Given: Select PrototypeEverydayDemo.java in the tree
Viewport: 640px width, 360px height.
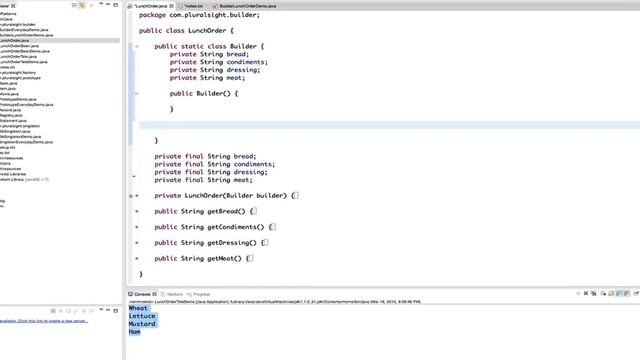Looking at the screenshot, I should tap(27, 105).
